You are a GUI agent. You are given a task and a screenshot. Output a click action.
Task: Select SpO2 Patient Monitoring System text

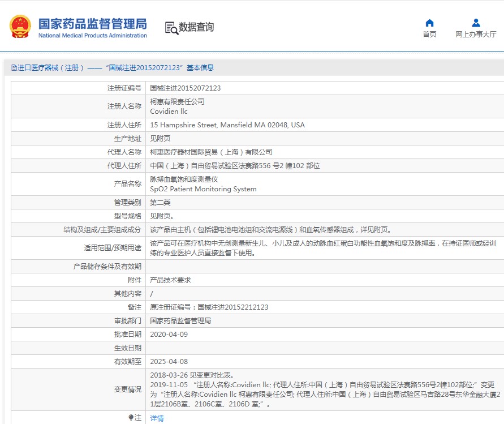point(203,189)
